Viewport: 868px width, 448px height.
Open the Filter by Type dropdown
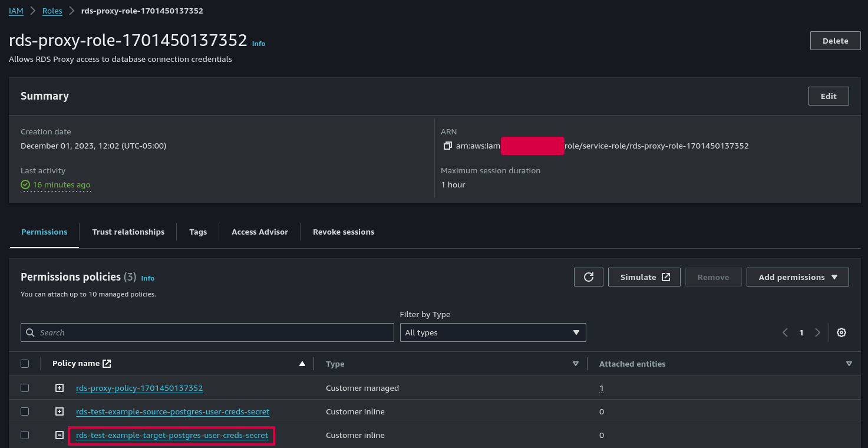(x=493, y=332)
